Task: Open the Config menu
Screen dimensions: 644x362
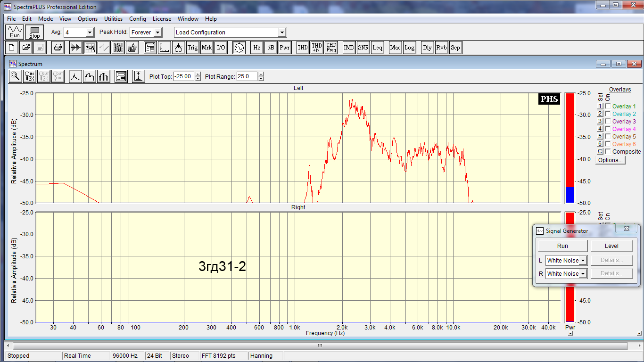Action: [138, 19]
